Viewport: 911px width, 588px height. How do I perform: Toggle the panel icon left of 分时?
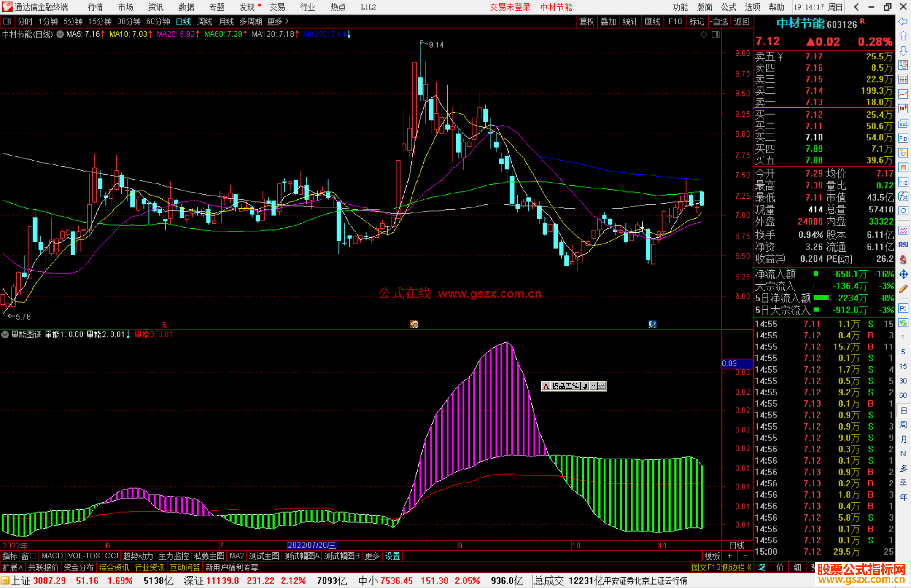pyautogui.click(x=7, y=21)
